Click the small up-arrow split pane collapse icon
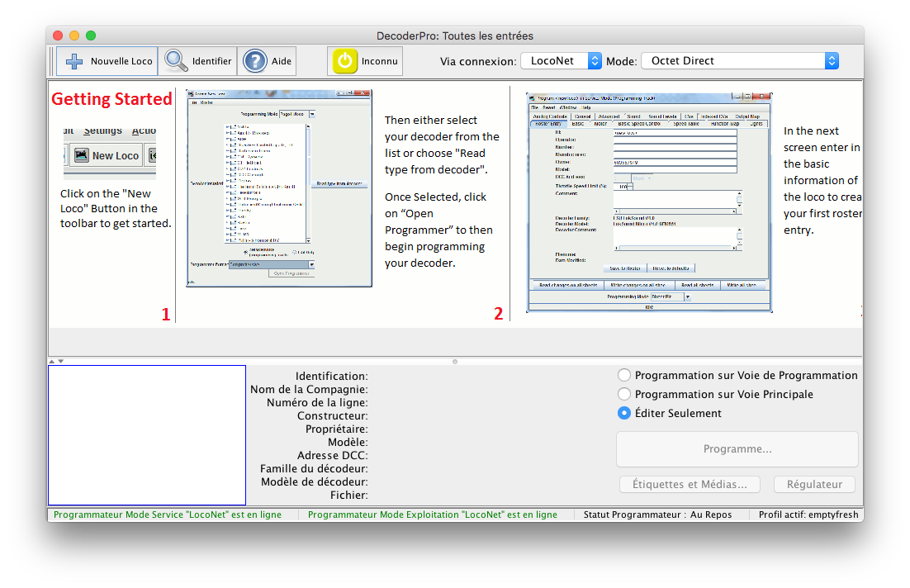This screenshot has height=588, width=910. (x=52, y=361)
